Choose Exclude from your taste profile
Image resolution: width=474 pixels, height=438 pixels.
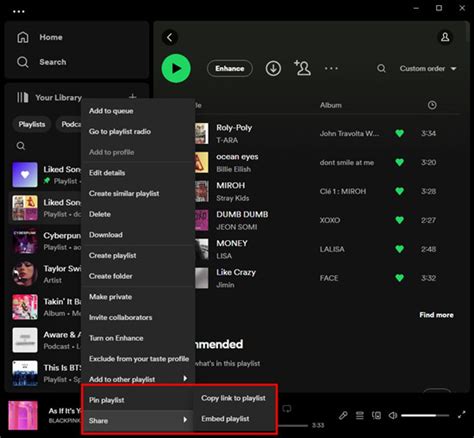[x=138, y=359]
